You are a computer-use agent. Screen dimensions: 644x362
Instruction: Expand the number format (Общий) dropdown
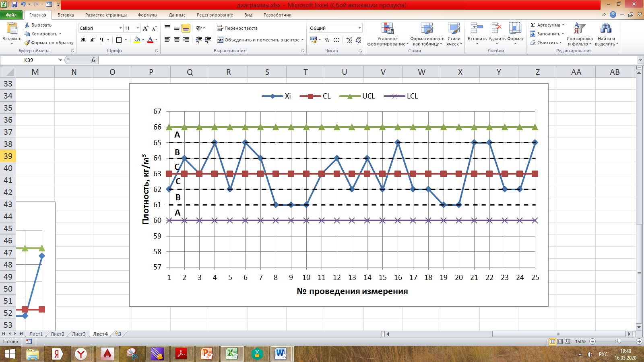359,28
